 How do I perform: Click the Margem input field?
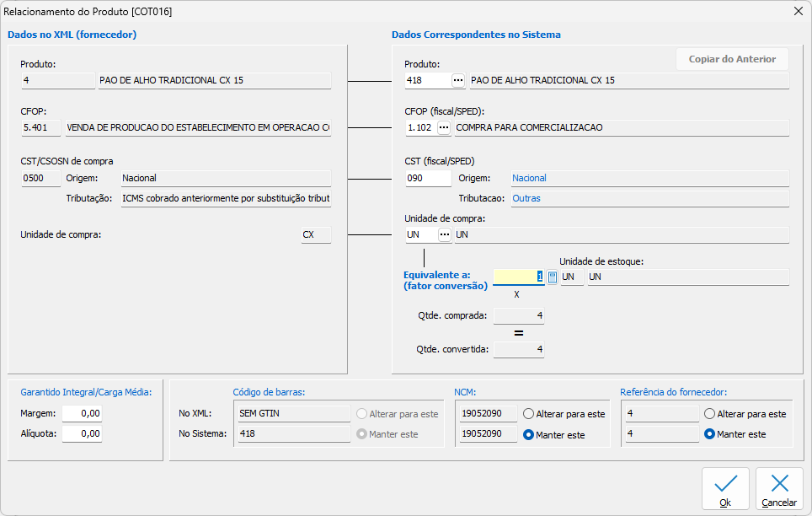[82, 413]
